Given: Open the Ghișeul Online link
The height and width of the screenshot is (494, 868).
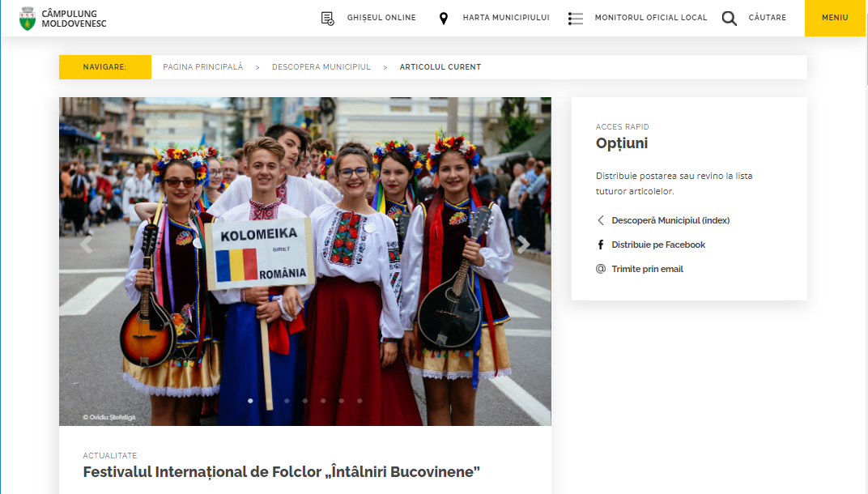Looking at the screenshot, I should (381, 18).
